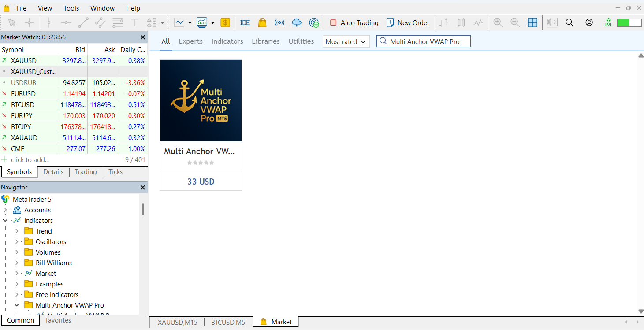
Task: Switch to the Utilities market tab
Action: pos(302,41)
